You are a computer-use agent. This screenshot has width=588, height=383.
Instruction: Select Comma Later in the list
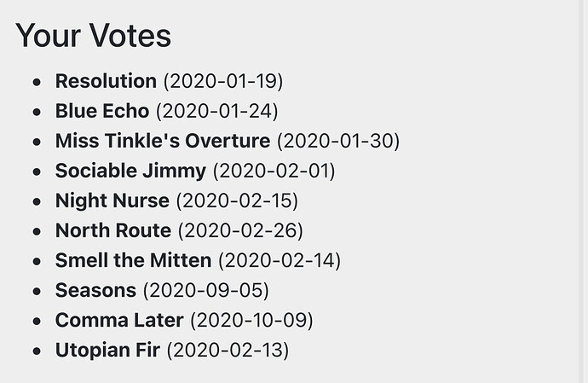pyautogui.click(x=119, y=320)
